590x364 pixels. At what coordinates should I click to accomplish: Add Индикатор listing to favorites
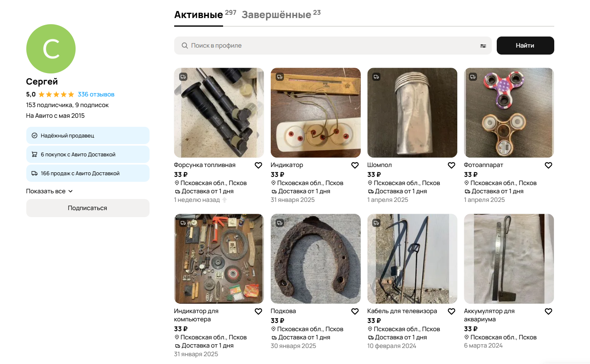(355, 165)
